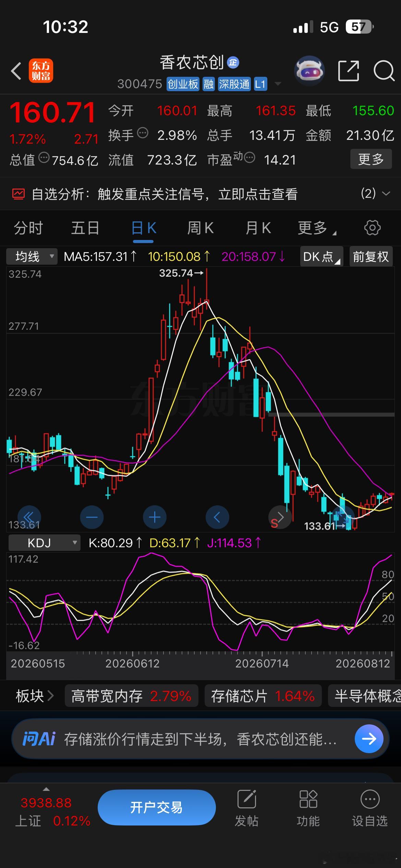The height and width of the screenshot is (868, 401).
Task: Select the 日K tab
Action: [x=144, y=228]
